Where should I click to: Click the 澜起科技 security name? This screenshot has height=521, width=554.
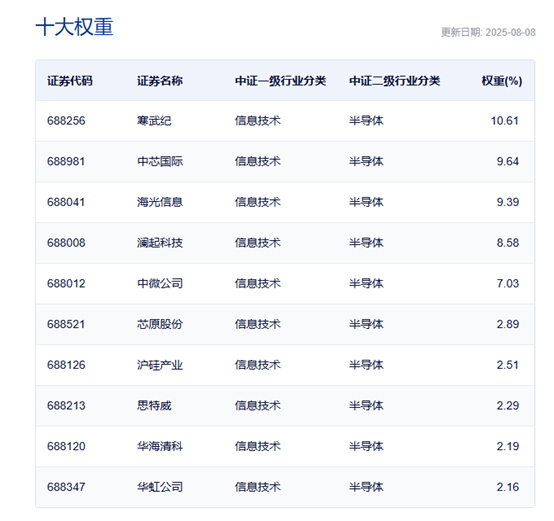[x=160, y=243]
